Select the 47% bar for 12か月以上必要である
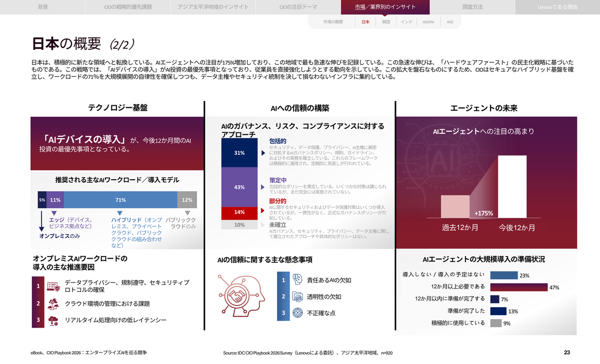The height and width of the screenshot is (364, 600). (x=519, y=288)
